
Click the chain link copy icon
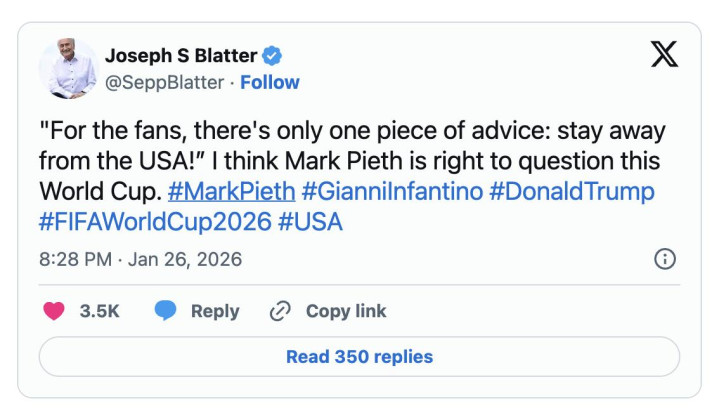coord(280,311)
